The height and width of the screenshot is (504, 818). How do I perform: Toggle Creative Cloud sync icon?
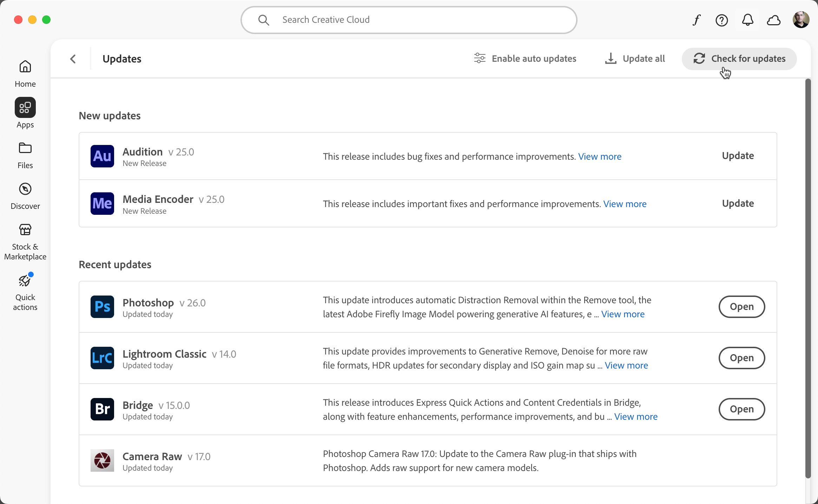pyautogui.click(x=774, y=20)
